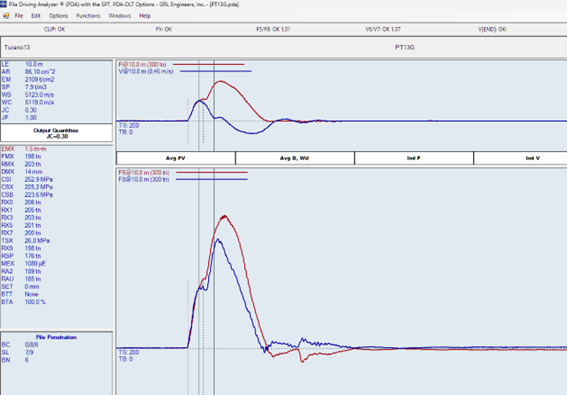
Task: Select the Avg FV graph button
Action: (176, 158)
